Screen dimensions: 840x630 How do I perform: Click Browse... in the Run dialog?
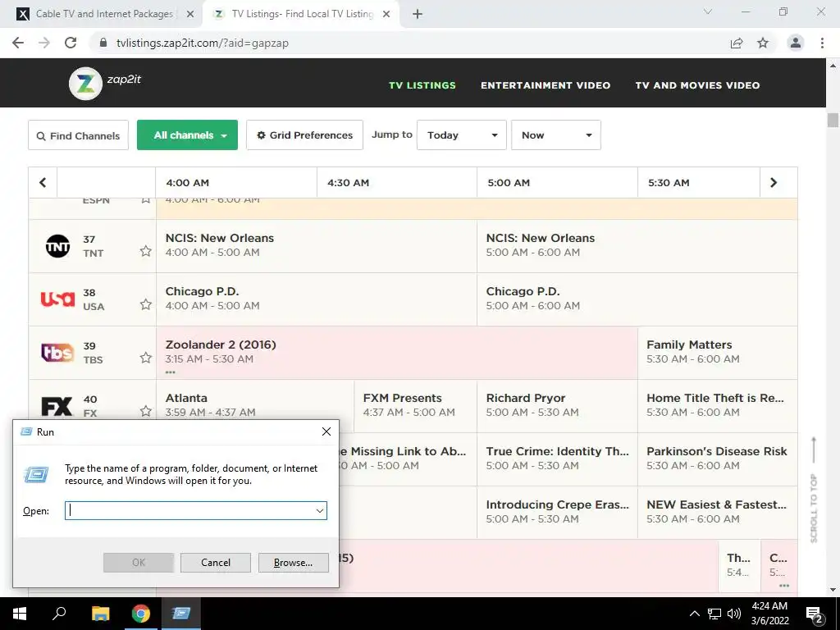(293, 563)
